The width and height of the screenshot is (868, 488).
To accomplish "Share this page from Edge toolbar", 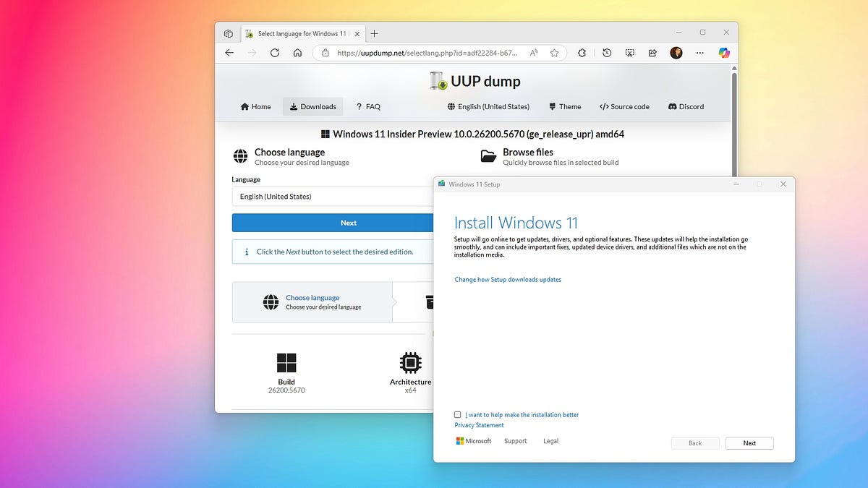I will tap(652, 53).
